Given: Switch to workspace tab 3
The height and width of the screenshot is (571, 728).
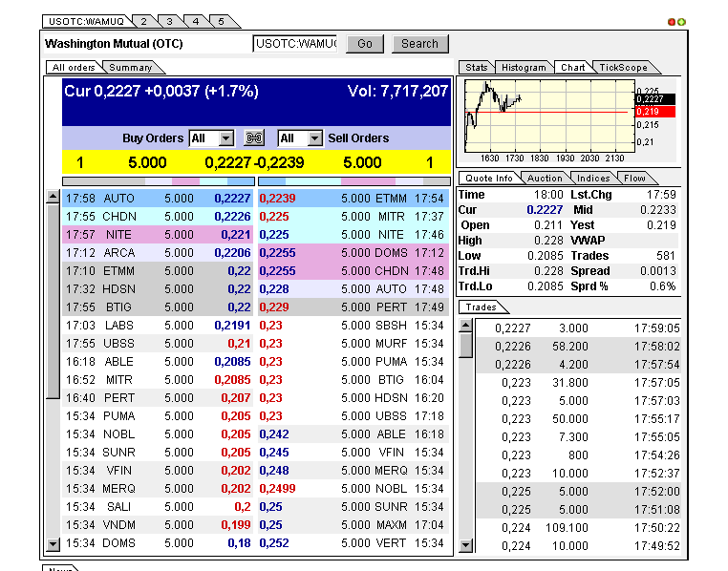Looking at the screenshot, I should pos(169,22).
